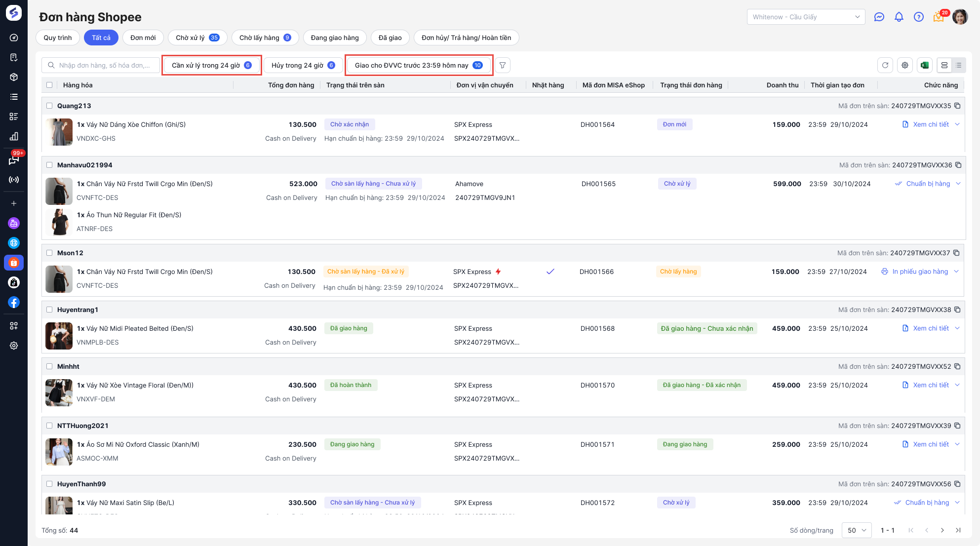Click Chuẩn bị hàng for Manhavu021994 order
The width and height of the screenshot is (980, 546).
[x=922, y=184]
